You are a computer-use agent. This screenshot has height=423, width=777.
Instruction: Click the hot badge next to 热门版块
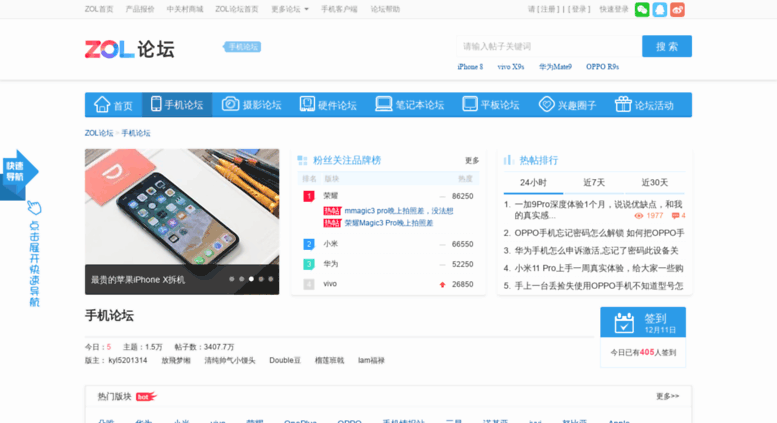click(146, 396)
